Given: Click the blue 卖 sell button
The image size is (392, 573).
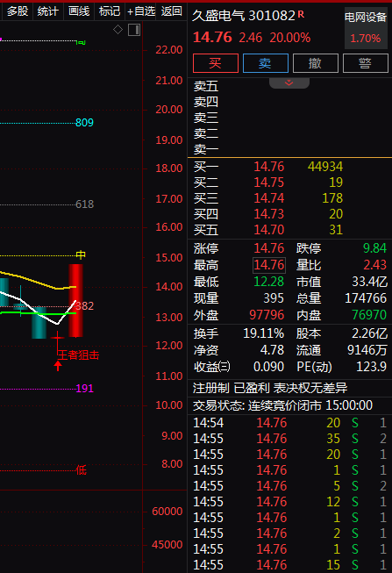Looking at the screenshot, I should (266, 63).
